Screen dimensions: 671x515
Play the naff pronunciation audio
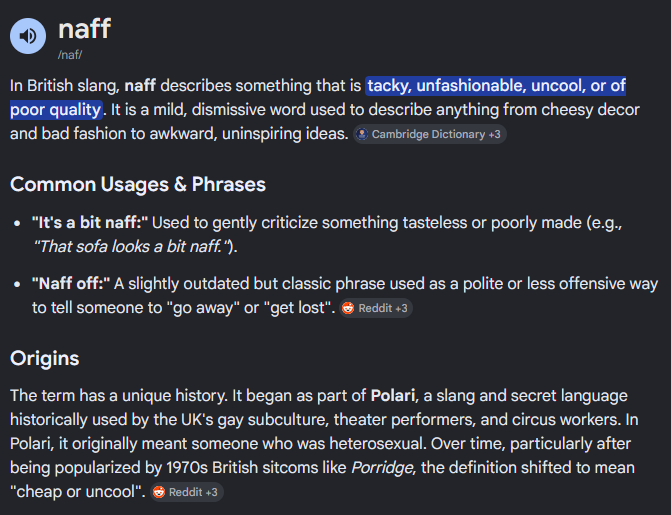click(x=28, y=36)
